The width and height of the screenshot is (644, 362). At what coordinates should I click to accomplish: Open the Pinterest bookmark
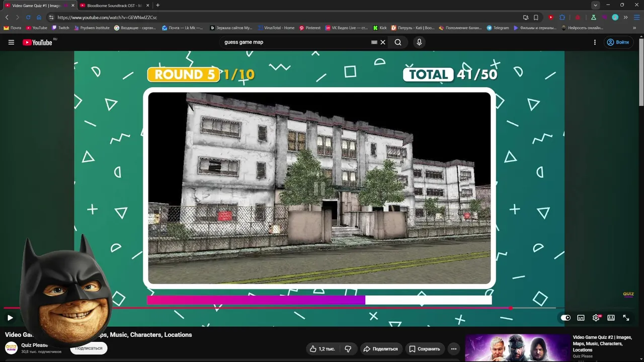pyautogui.click(x=310, y=28)
